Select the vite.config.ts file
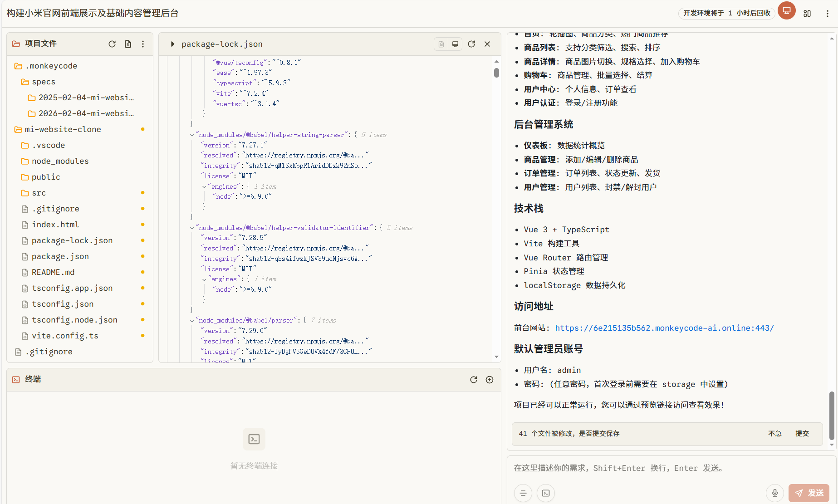 pyautogui.click(x=64, y=336)
